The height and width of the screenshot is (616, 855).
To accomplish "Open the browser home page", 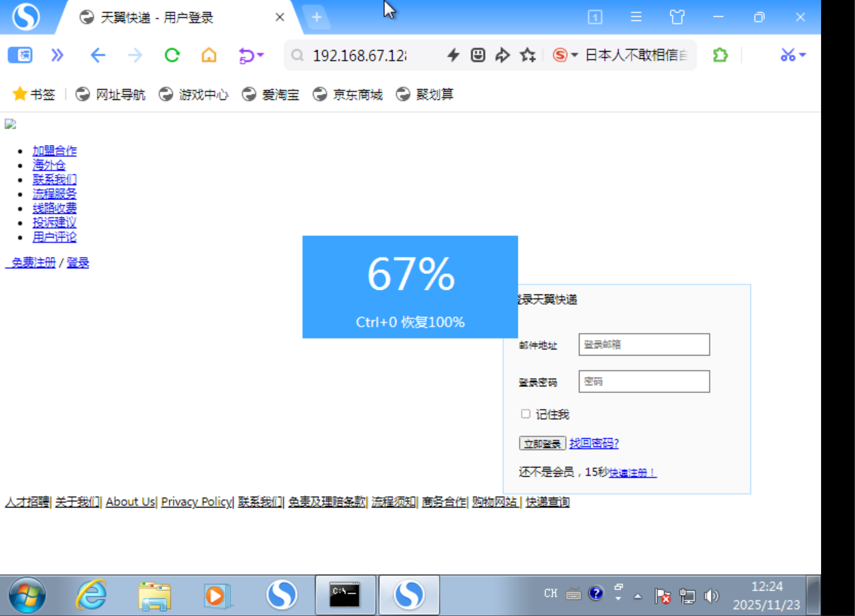I will pyautogui.click(x=209, y=55).
